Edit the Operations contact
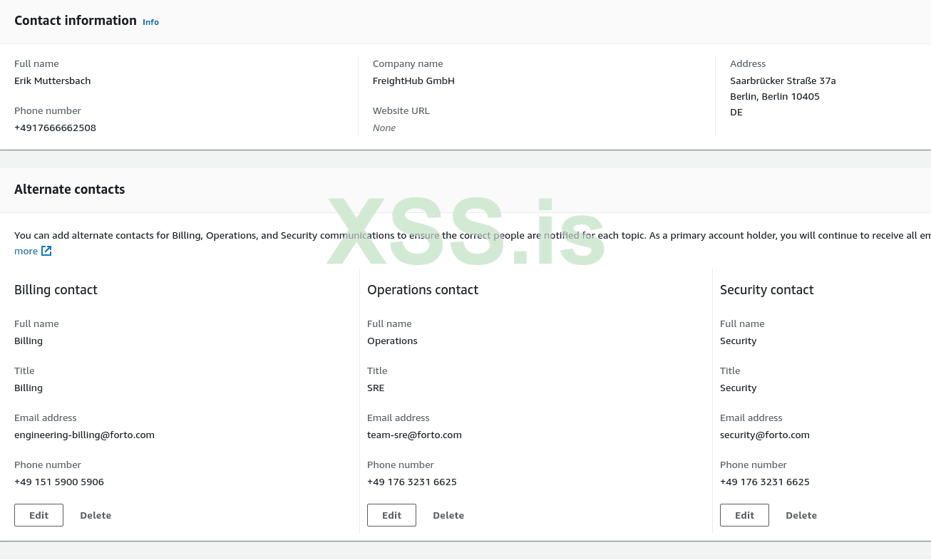931x560 pixels. 391,515
